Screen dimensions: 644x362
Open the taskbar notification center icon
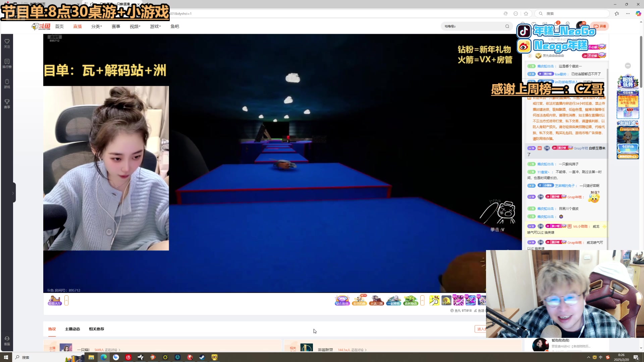[636, 357]
